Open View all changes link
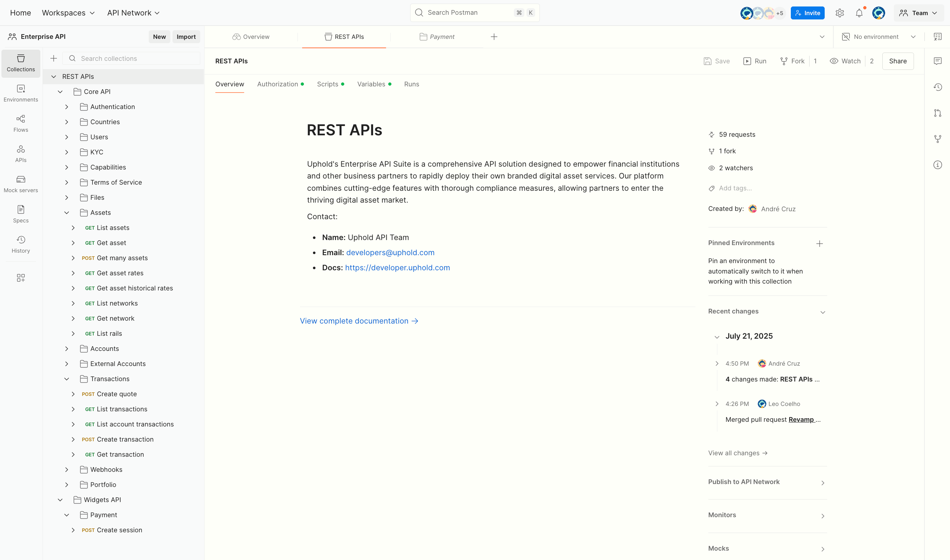This screenshot has width=950, height=560. [x=738, y=453]
